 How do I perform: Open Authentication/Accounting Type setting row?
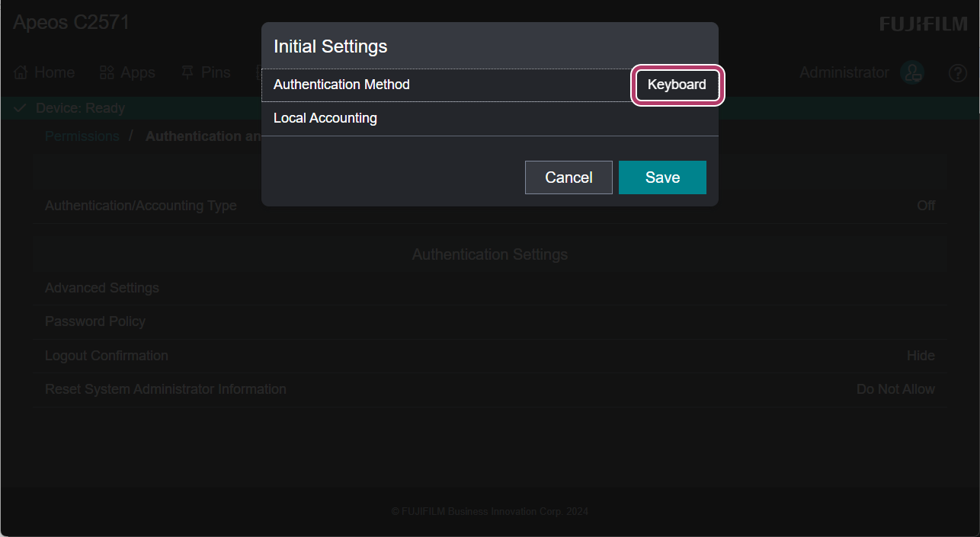490,206
